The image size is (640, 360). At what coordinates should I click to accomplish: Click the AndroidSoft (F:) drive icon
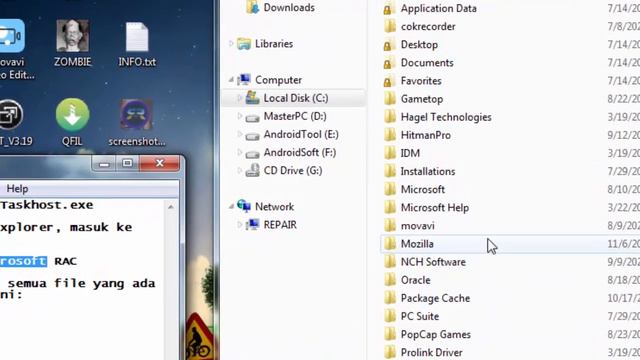pos(252,154)
